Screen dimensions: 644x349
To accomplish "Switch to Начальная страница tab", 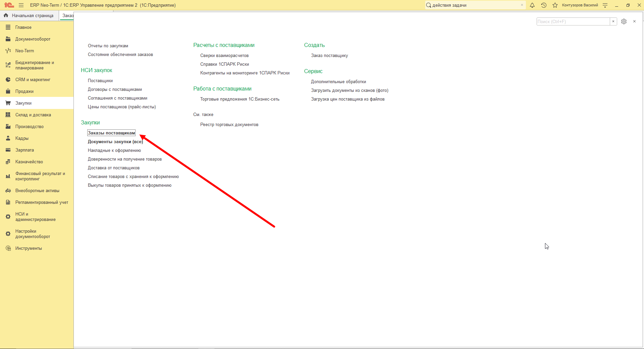I will 29,15.
